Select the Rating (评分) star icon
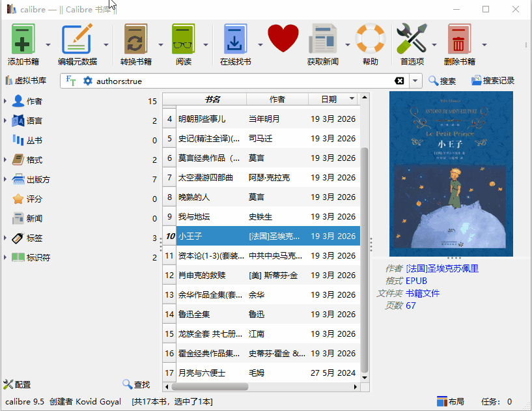Image resolution: width=532 pixels, height=411 pixels. (x=18, y=199)
